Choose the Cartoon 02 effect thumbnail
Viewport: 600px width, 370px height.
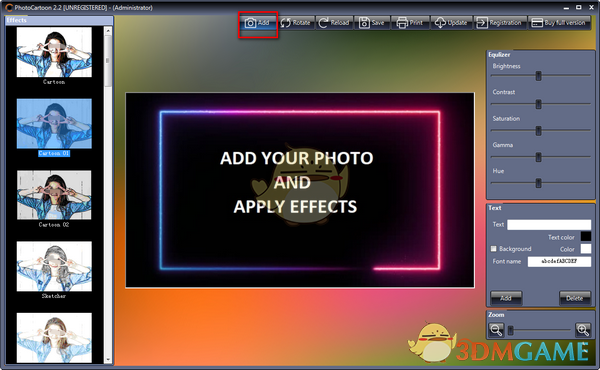coord(54,195)
